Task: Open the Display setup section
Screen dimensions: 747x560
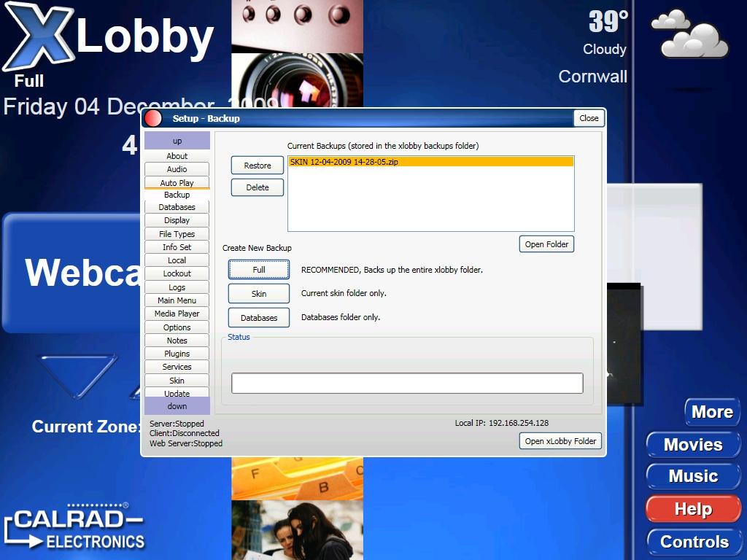Action: pos(177,220)
